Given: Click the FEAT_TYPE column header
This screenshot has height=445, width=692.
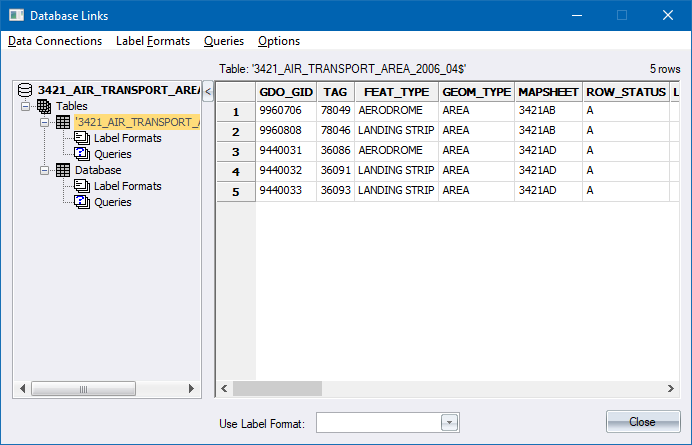Looking at the screenshot, I should pyautogui.click(x=395, y=92).
